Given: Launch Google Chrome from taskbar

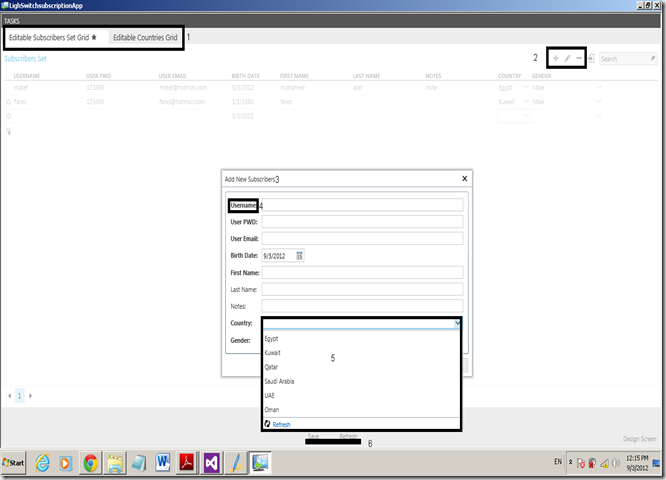Looking at the screenshot, I should click(90, 463).
